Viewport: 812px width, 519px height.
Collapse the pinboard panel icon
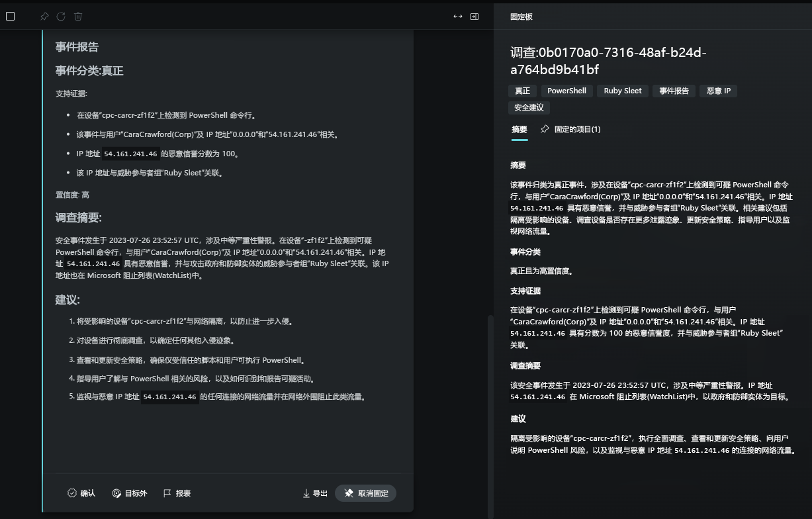(x=474, y=17)
